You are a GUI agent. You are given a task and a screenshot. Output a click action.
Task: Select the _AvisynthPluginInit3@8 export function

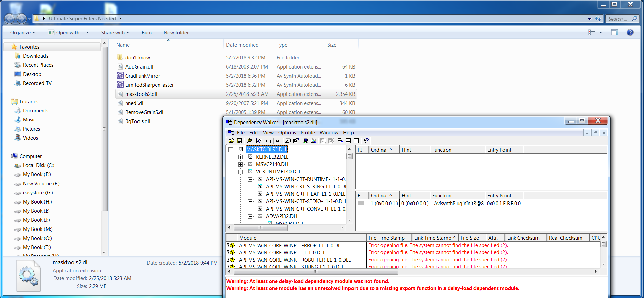[458, 204]
